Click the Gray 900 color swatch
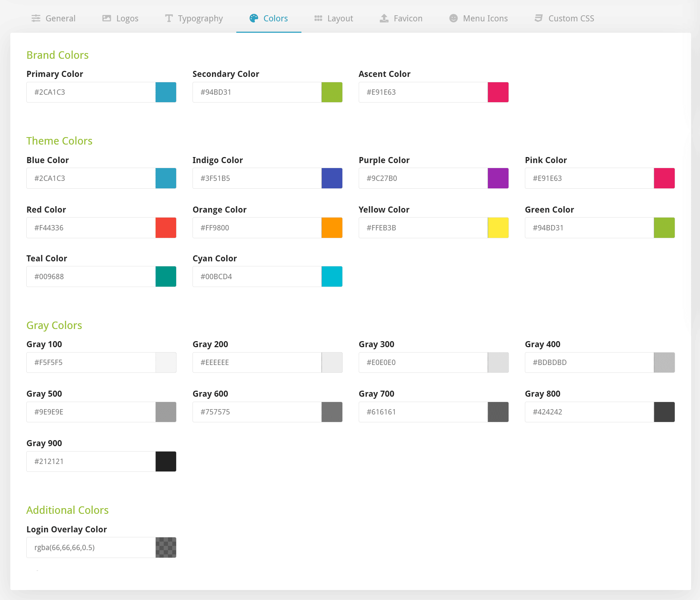The image size is (700, 600). 166,461
